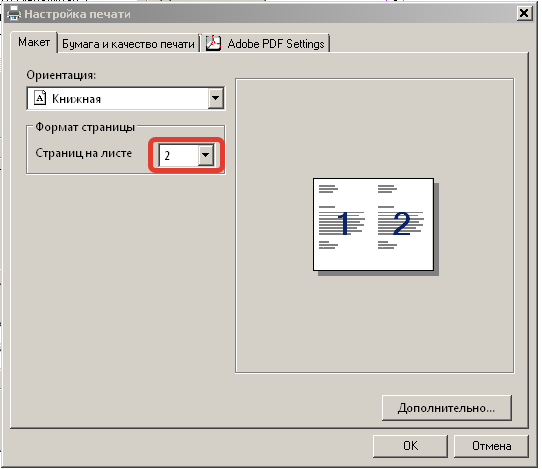
Task: Switch to the Макет tab
Action: pyautogui.click(x=34, y=42)
